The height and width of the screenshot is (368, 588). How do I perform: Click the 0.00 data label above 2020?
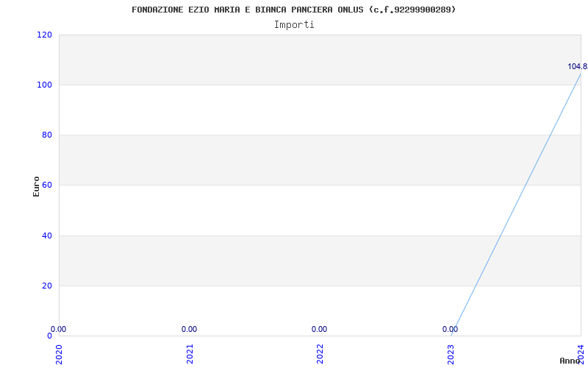click(x=59, y=329)
